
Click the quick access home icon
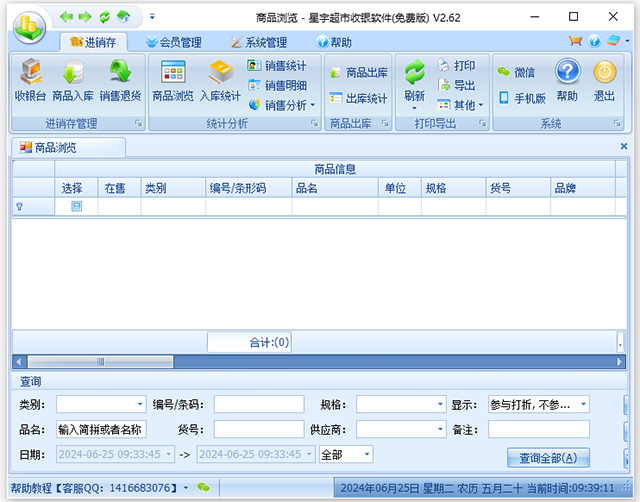point(123,17)
